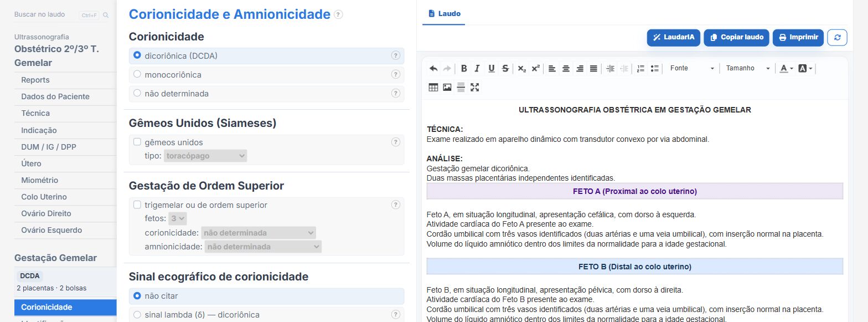868x322 pixels.
Task: Open help icon for gêmeos unidos
Action: [395, 142]
